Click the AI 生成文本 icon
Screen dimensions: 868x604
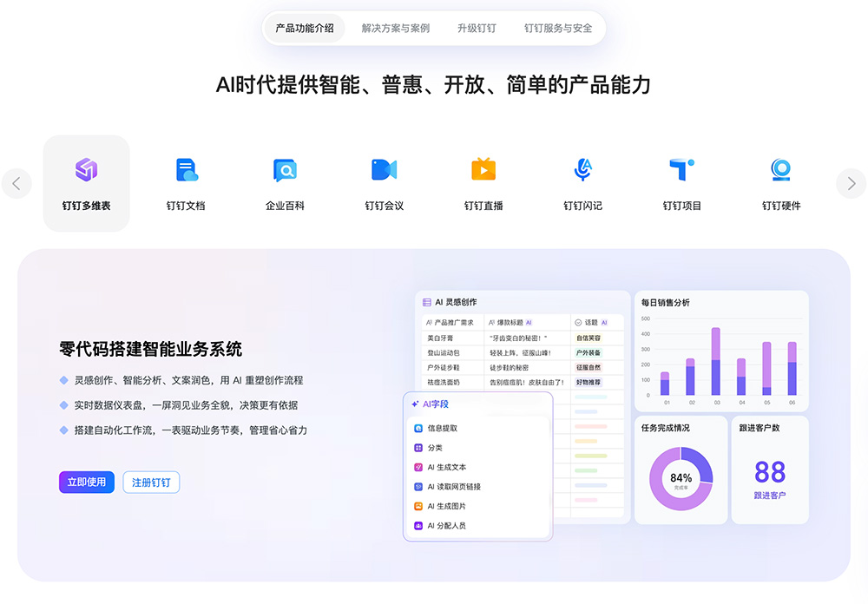pyautogui.click(x=418, y=467)
